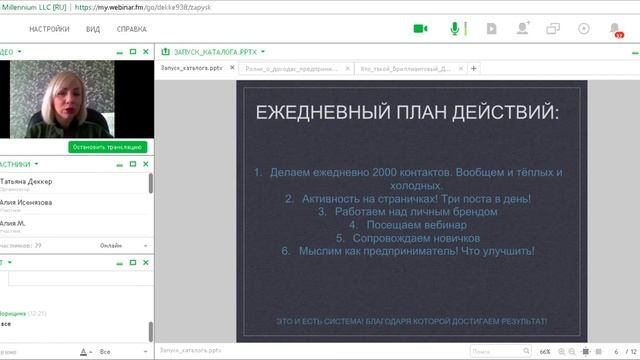Expand the video panel title dropdown
Screen dimensions: 640x360
pos(20,52)
